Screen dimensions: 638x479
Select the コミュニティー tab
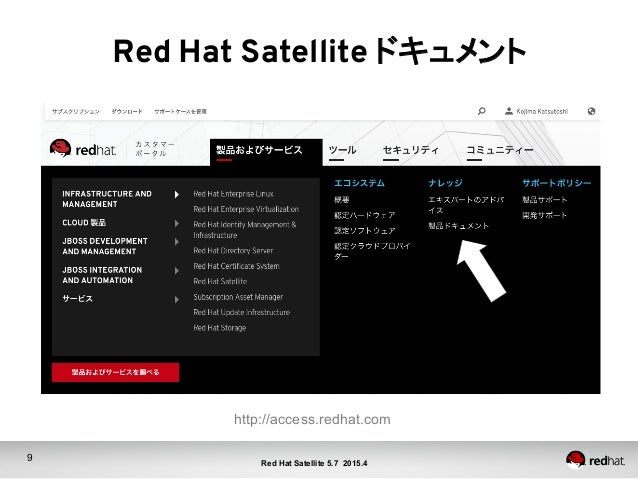click(500, 151)
